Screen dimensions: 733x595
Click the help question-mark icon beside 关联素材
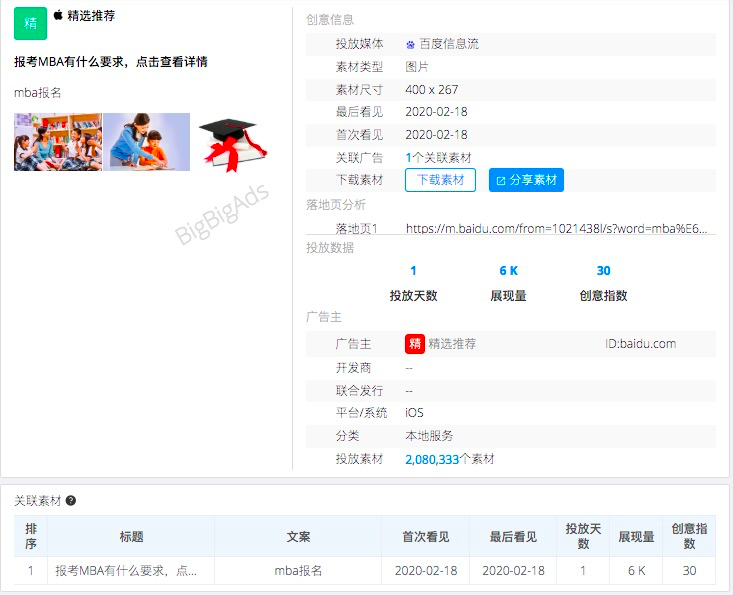click(71, 501)
